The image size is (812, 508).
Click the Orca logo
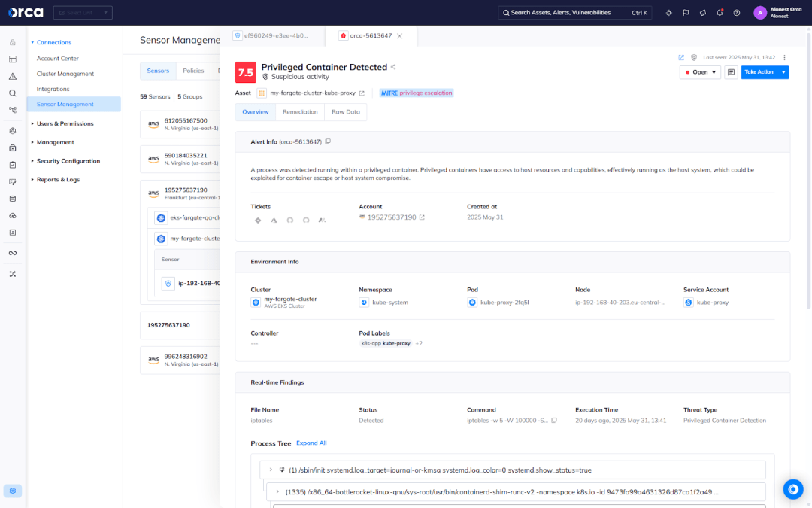(26, 13)
